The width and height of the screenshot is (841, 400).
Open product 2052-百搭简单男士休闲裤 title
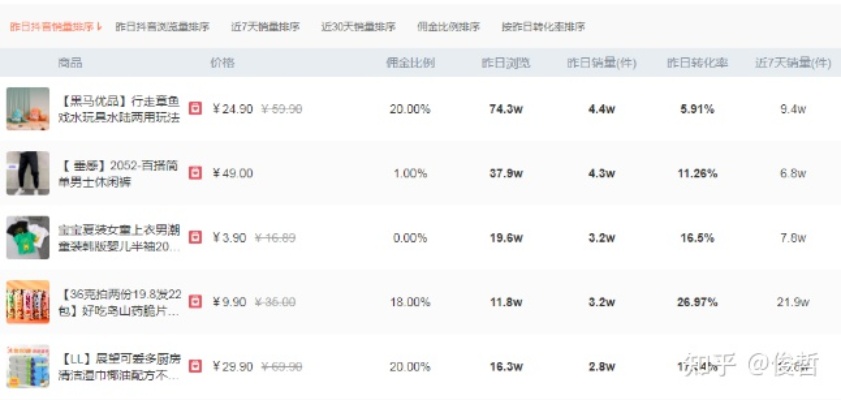pyautogui.click(x=118, y=174)
